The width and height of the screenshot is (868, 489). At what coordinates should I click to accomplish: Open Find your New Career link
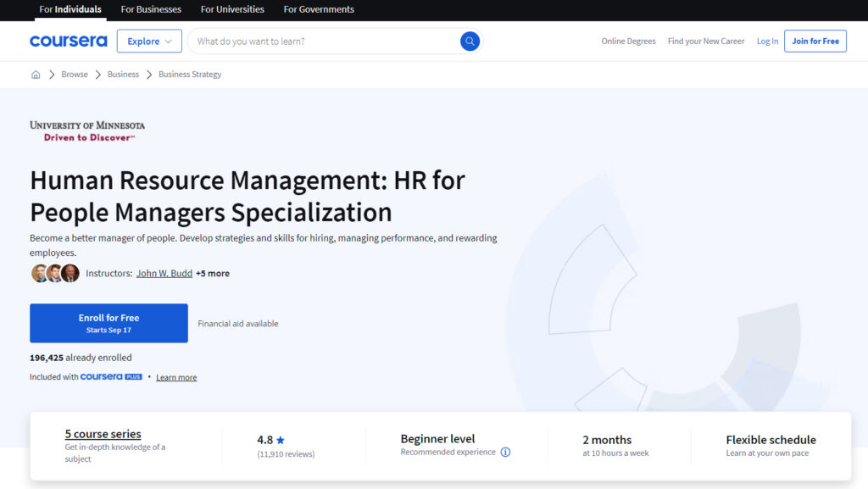click(x=706, y=41)
